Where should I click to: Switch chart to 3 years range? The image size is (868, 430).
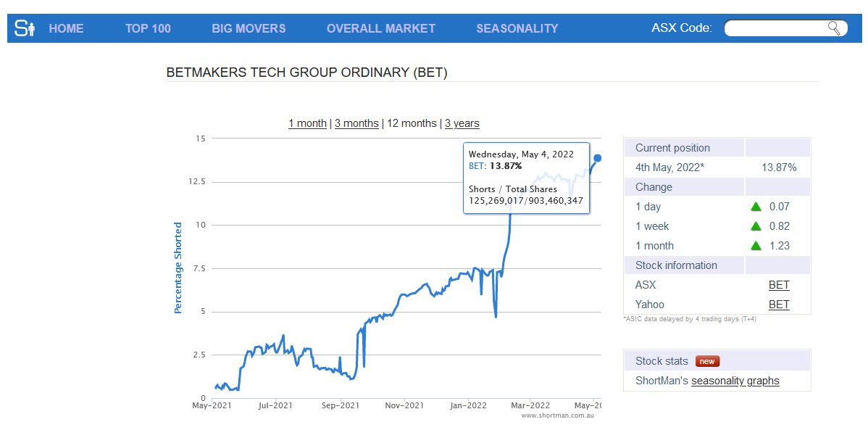pyautogui.click(x=462, y=123)
